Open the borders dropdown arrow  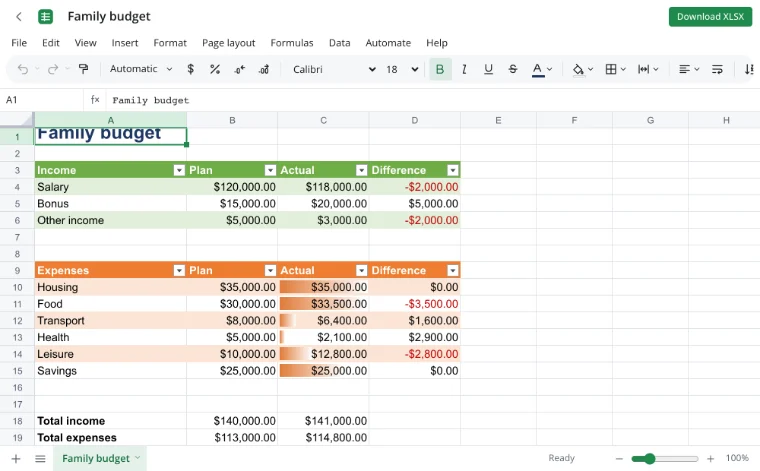point(623,69)
